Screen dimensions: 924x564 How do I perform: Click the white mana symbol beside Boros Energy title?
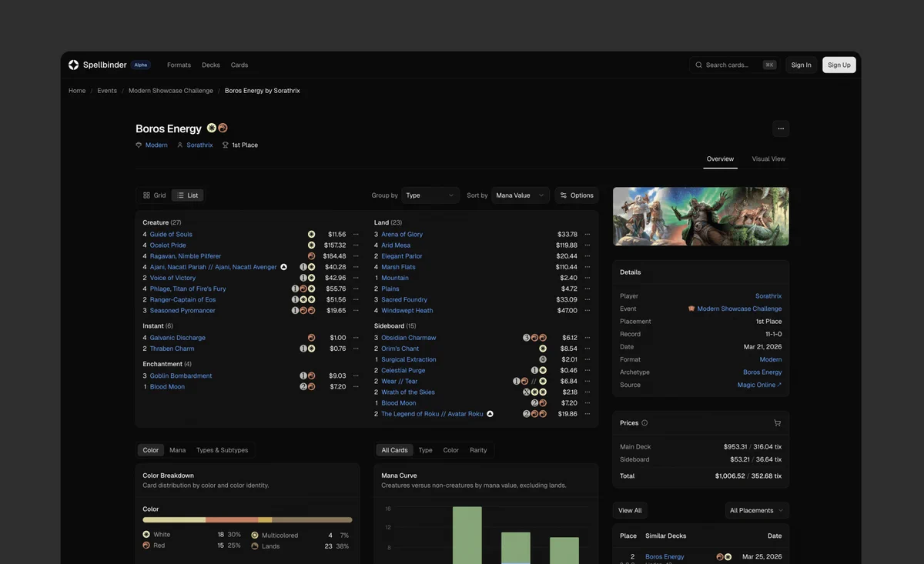click(211, 128)
